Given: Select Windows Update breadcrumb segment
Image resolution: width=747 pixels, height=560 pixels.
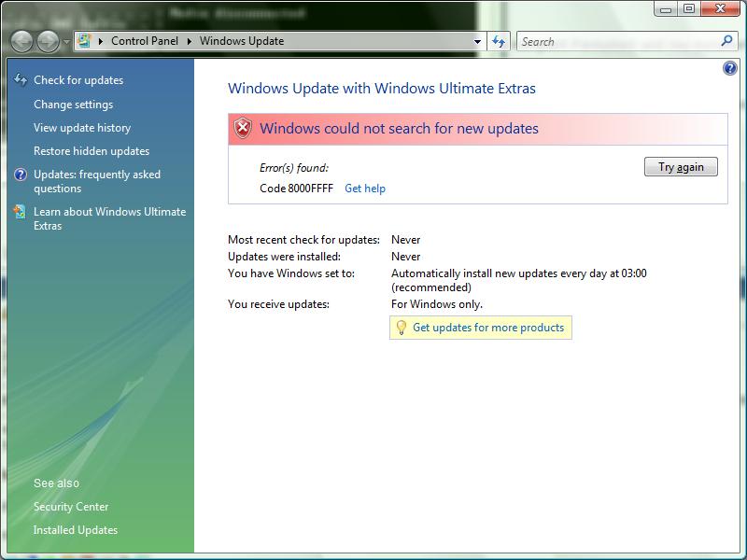Looking at the screenshot, I should [242, 41].
